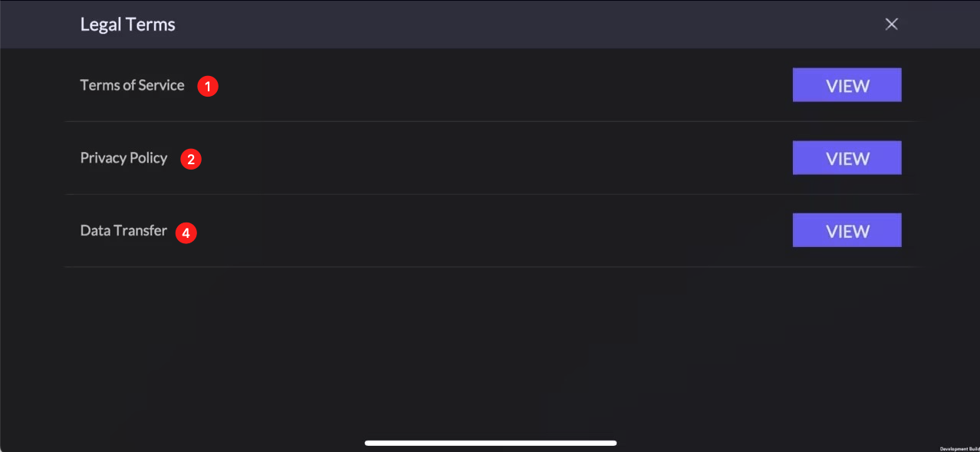Click the Legal Terms header title
The width and height of the screenshot is (980, 452).
click(x=127, y=25)
